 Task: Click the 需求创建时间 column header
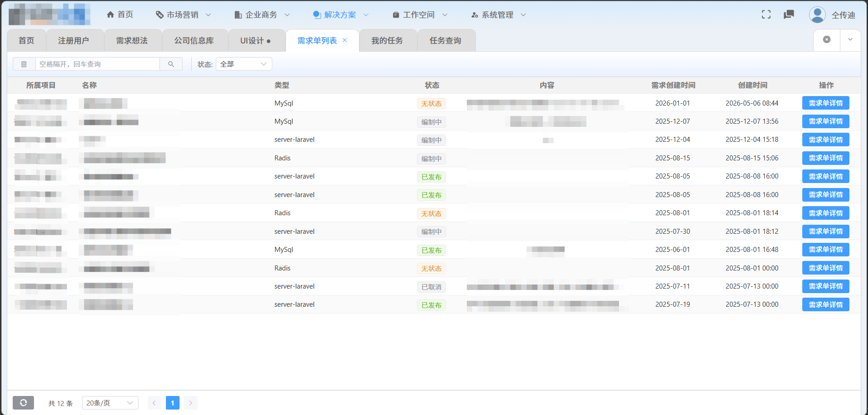673,85
